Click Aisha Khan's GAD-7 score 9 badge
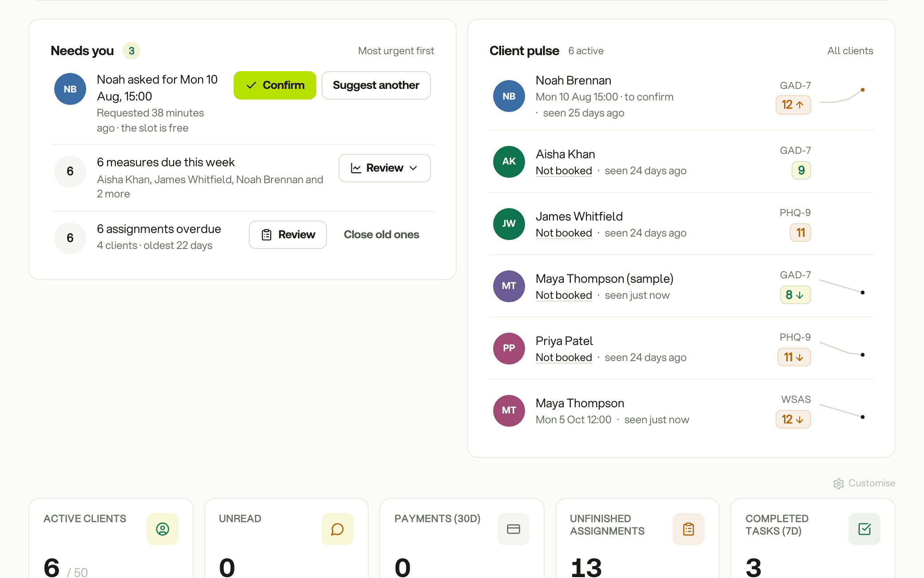 tap(801, 170)
